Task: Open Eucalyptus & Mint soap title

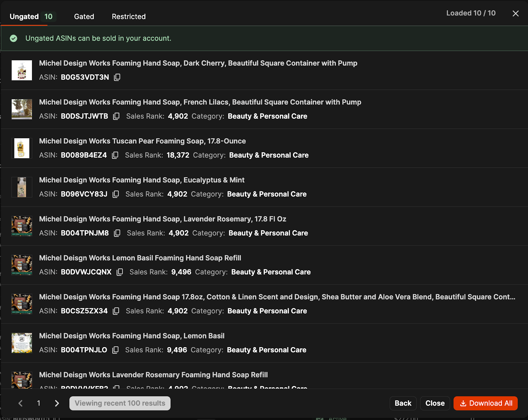Action: [x=142, y=180]
